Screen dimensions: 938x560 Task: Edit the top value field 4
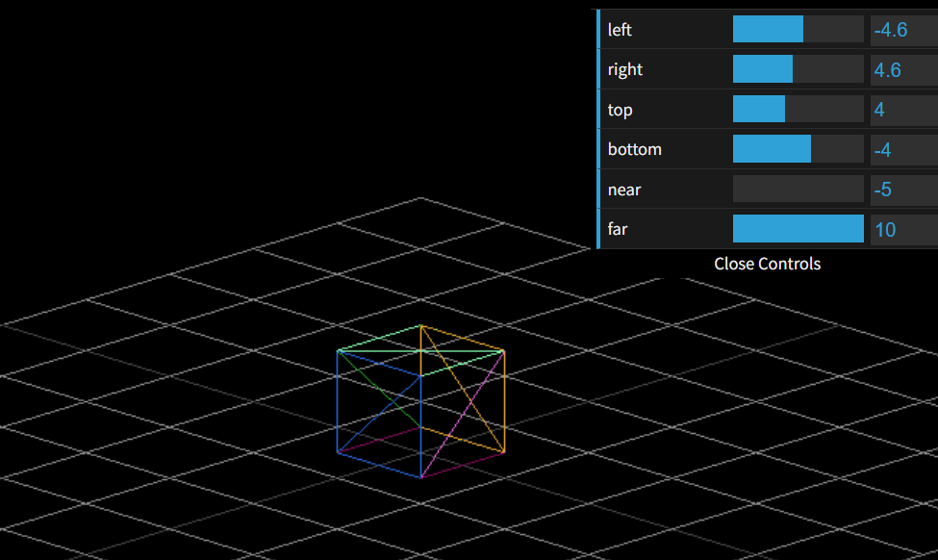tap(904, 109)
